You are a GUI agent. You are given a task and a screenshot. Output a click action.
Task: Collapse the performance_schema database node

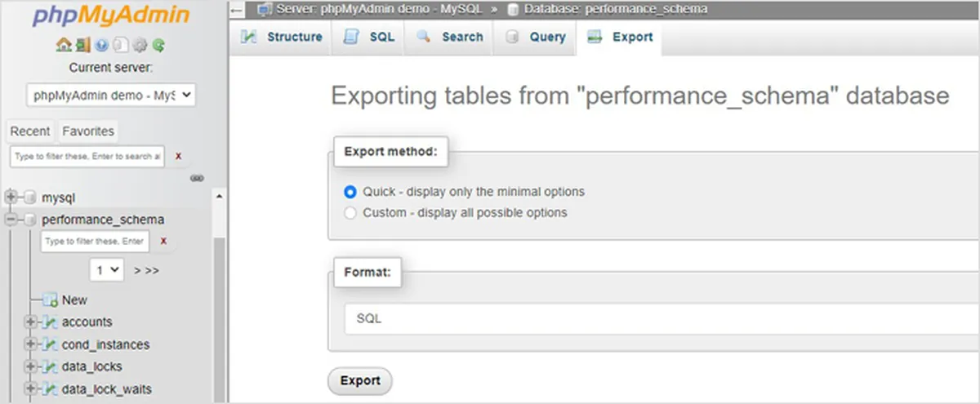click(x=11, y=220)
